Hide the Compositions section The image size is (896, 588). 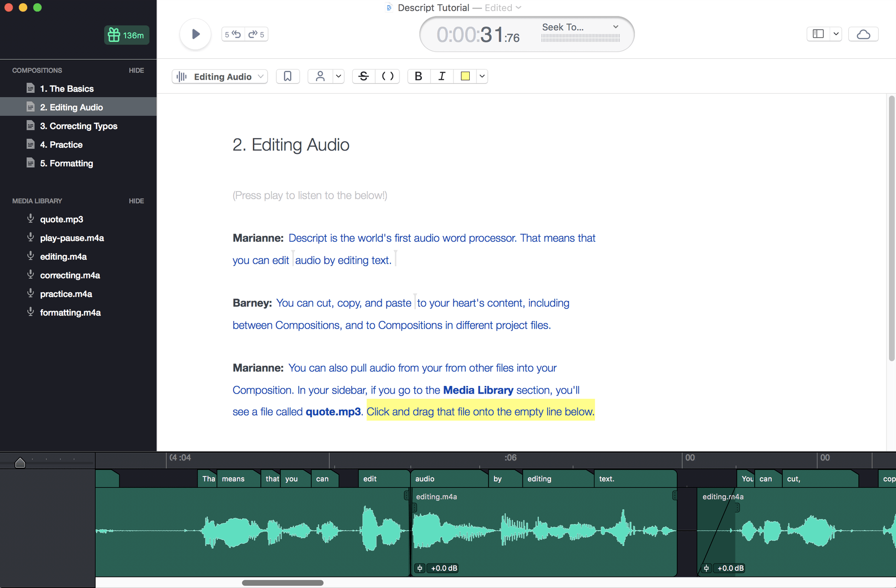(136, 70)
